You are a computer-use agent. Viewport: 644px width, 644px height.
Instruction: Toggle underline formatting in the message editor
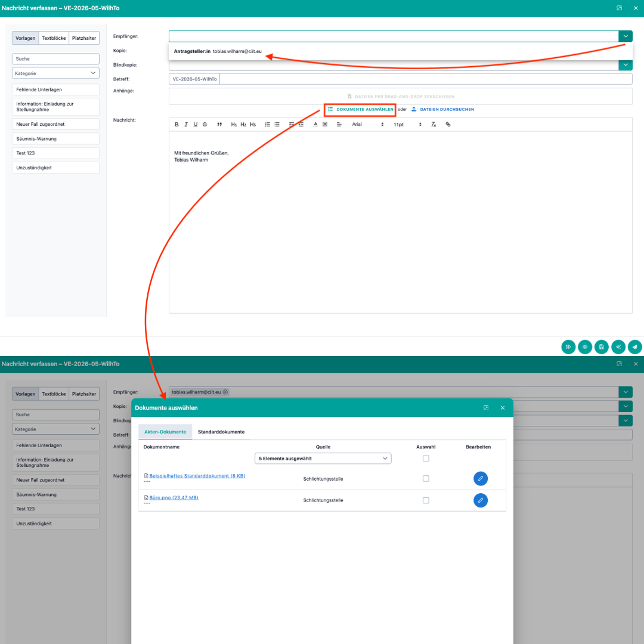click(196, 125)
